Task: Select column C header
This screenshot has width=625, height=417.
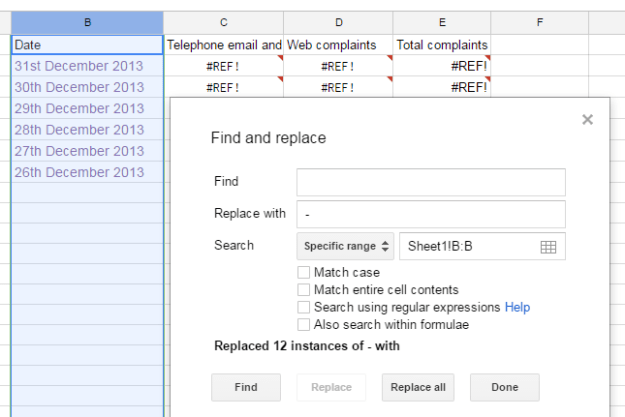Action: point(223,22)
